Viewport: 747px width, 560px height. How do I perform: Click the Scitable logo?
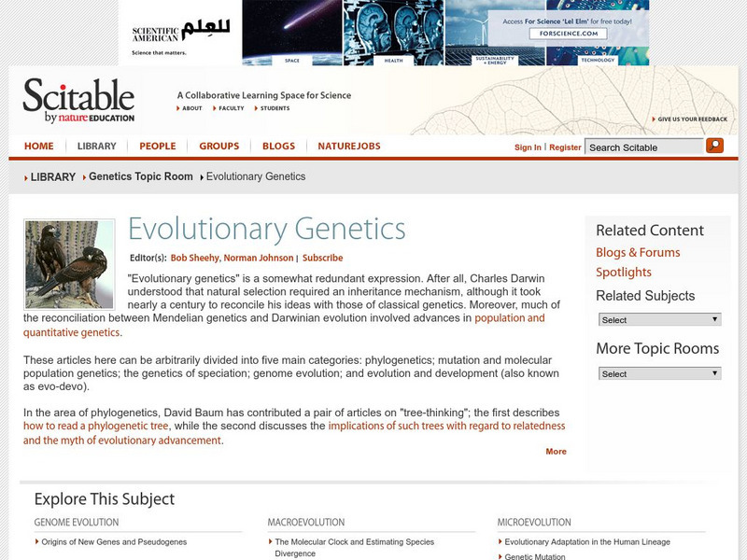[x=78, y=101]
